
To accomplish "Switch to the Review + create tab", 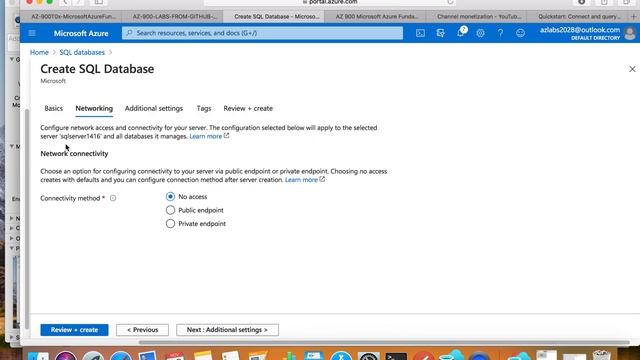I will pyautogui.click(x=248, y=109).
